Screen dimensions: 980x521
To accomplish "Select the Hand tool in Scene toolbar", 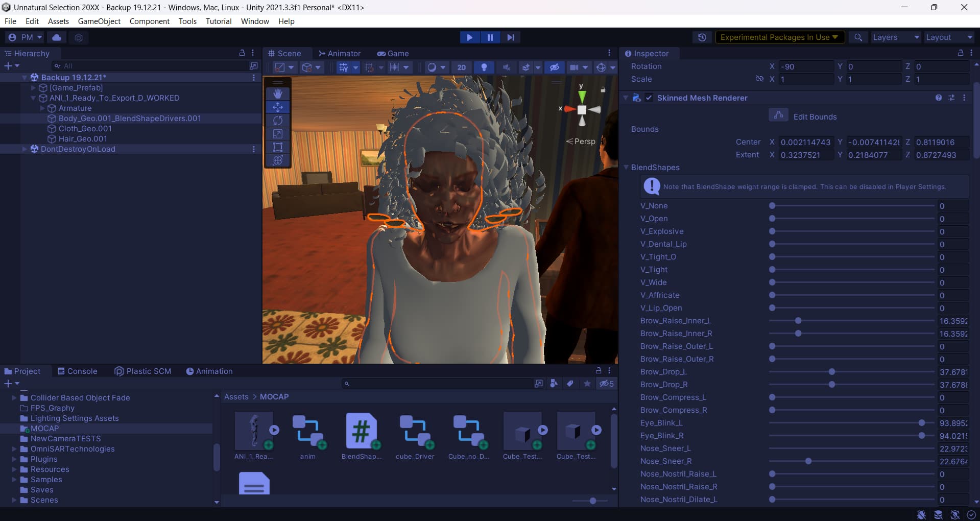I will click(278, 93).
